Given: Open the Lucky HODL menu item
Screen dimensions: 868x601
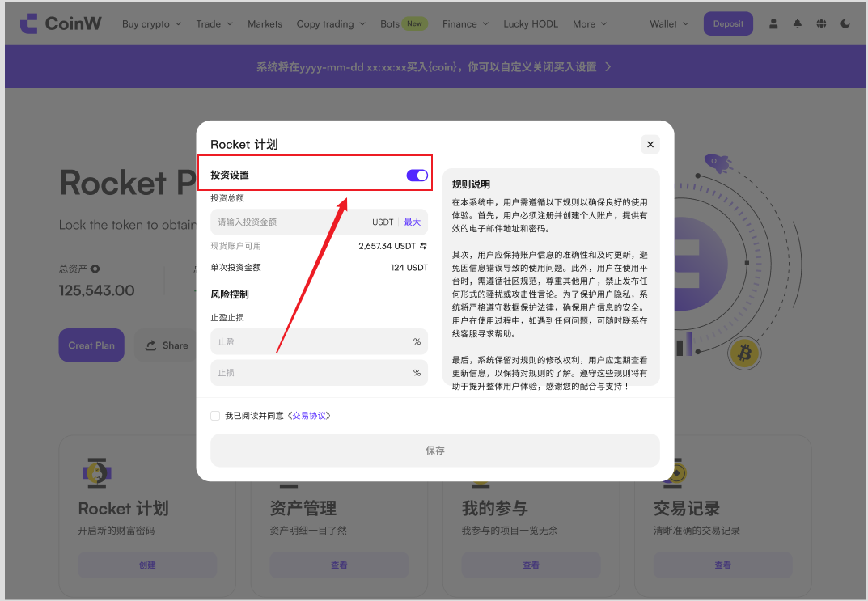Looking at the screenshot, I should tap(530, 24).
